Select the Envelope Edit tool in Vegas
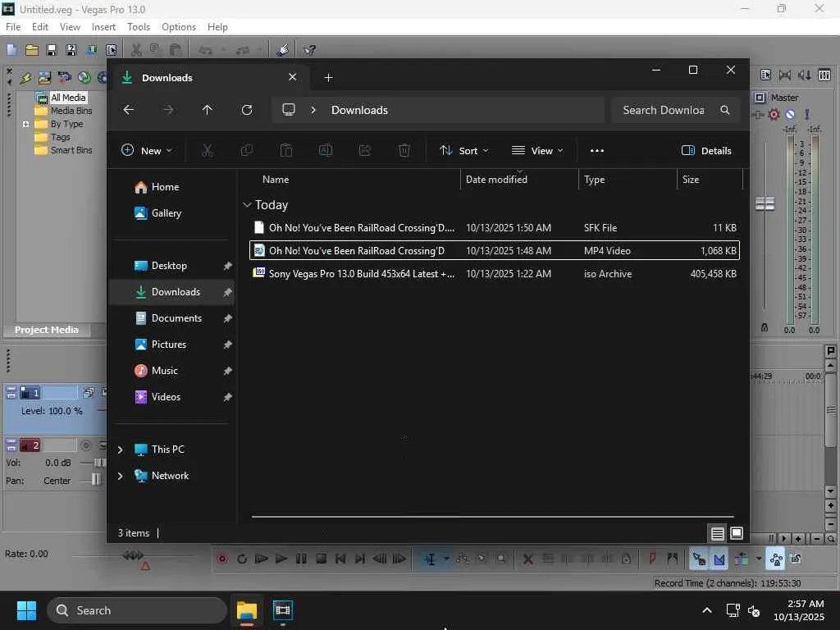840x630 pixels. tap(462, 559)
